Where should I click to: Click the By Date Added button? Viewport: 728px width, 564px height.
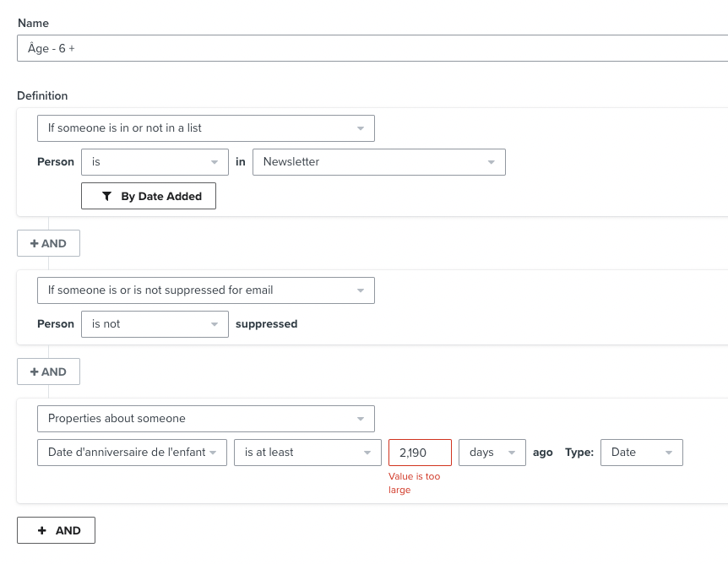pos(149,196)
